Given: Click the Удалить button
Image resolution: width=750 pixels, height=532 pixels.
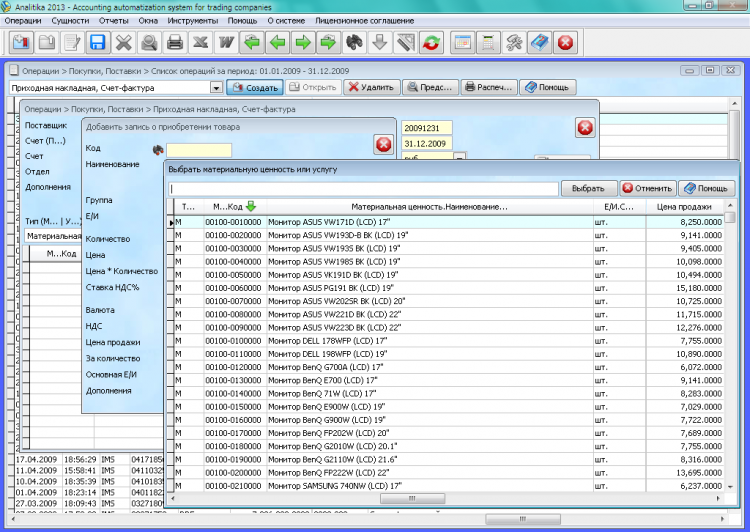Looking at the screenshot, I should click(371, 87).
